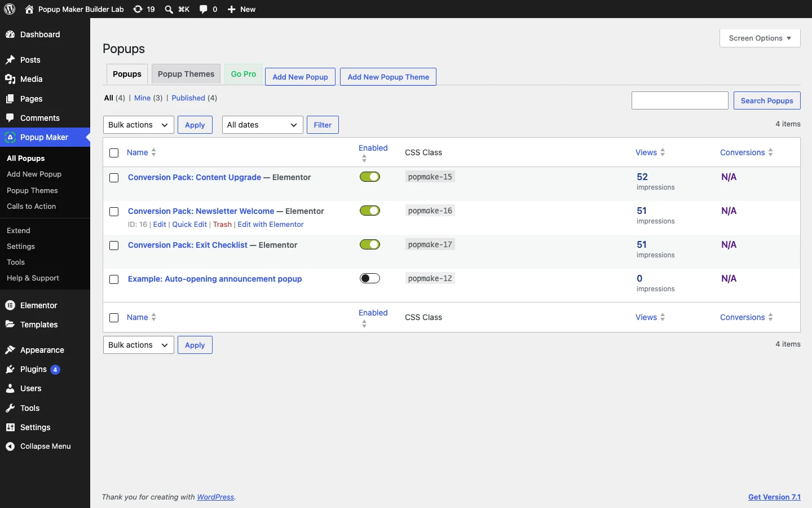Enable the Auto-opening announcement popup toggle

(x=370, y=278)
